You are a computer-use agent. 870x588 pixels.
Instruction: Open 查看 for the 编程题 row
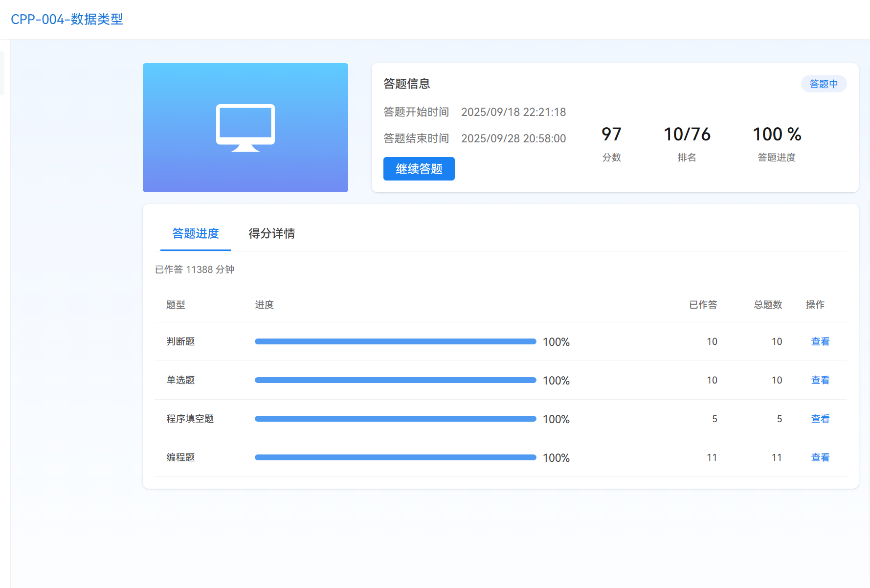click(820, 457)
